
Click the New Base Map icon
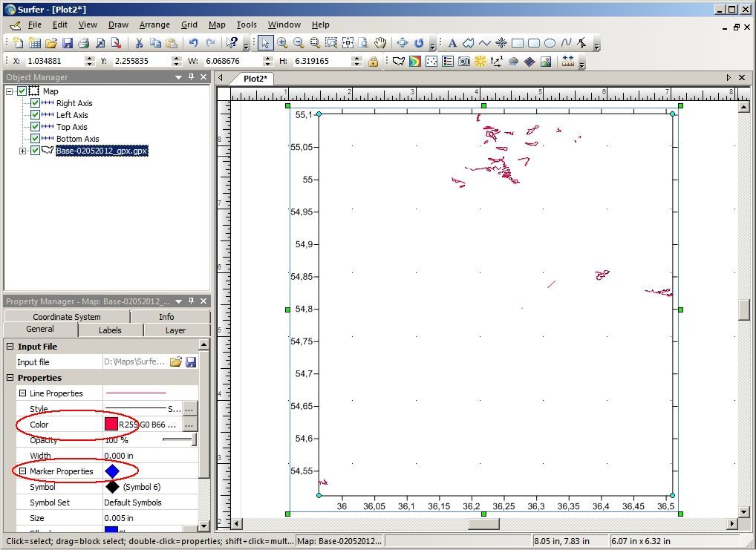(x=399, y=61)
